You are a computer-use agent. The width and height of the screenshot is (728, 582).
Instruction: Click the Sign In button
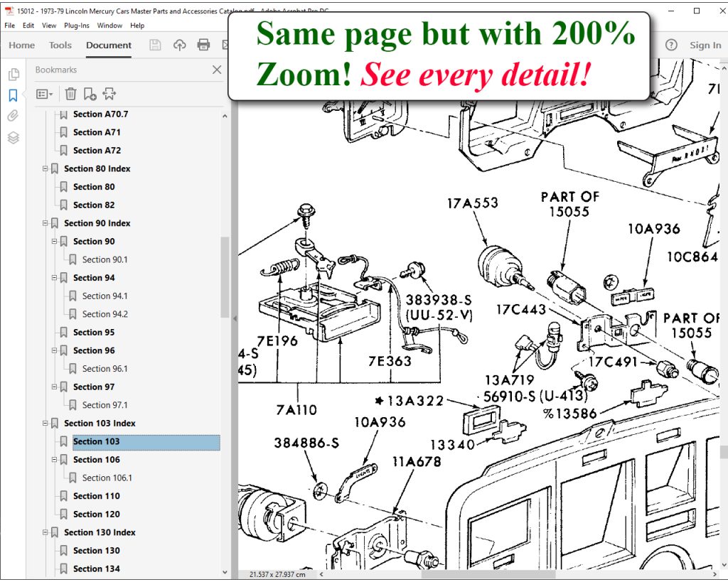(705, 45)
